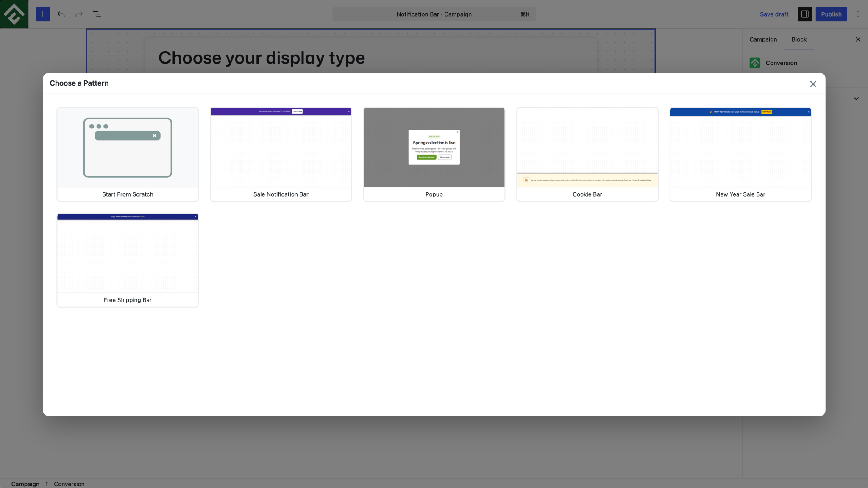Close the settings sidebar with X
This screenshot has width=868, height=488.
pos(858,39)
